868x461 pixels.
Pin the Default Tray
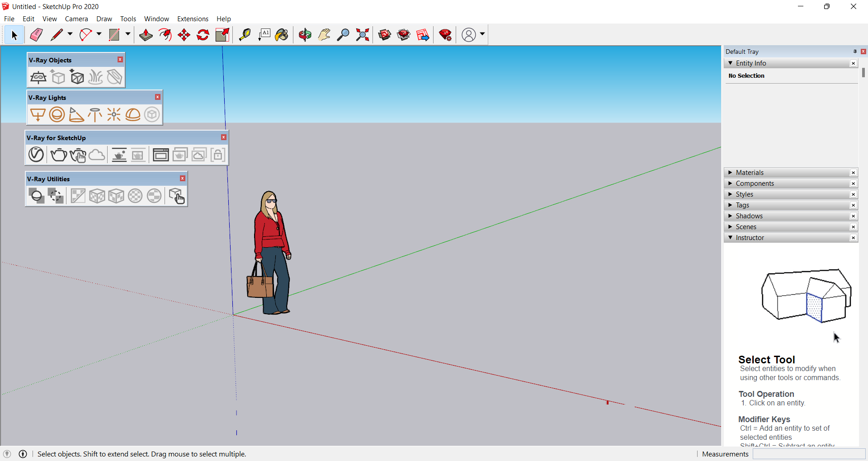point(855,52)
